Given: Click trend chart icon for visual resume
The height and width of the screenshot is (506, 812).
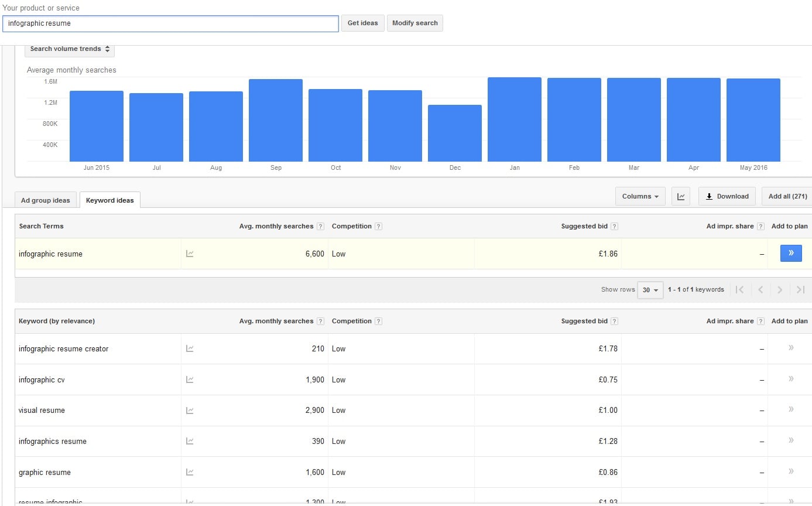Looking at the screenshot, I should pos(190,411).
